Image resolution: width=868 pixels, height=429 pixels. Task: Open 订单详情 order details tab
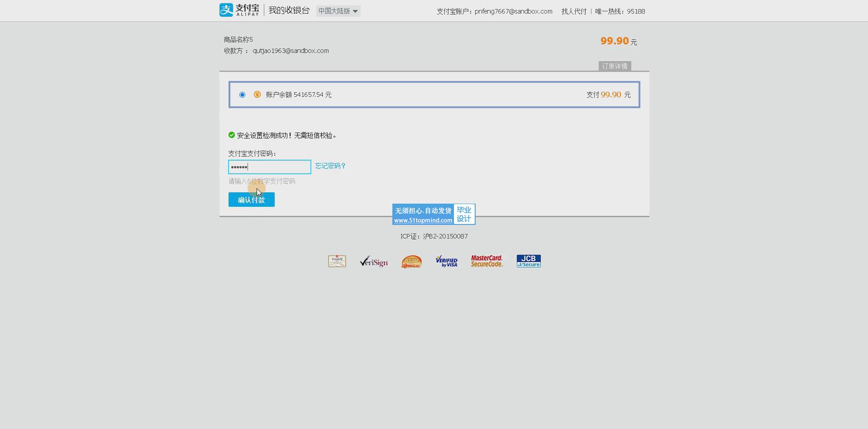pyautogui.click(x=615, y=66)
